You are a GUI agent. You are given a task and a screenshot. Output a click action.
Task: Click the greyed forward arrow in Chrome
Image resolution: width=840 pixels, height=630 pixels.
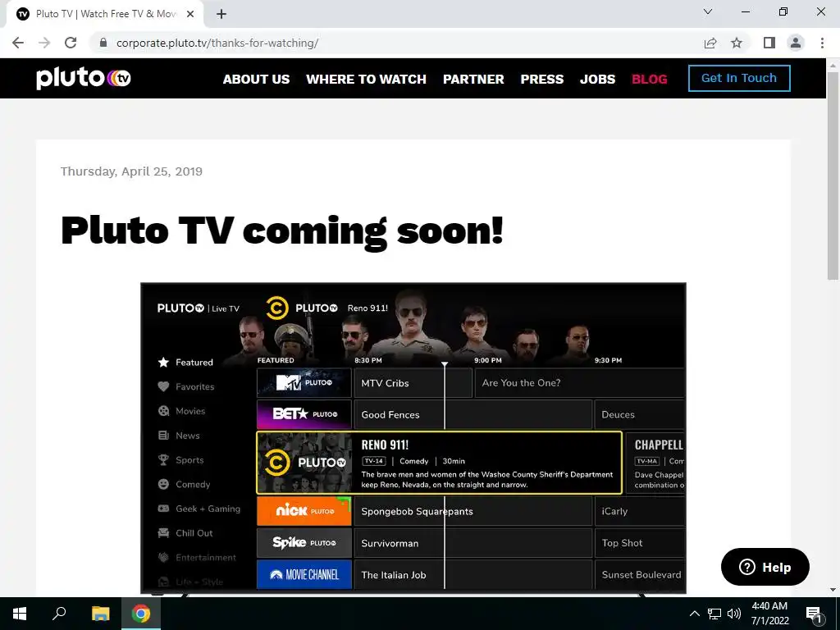point(44,43)
